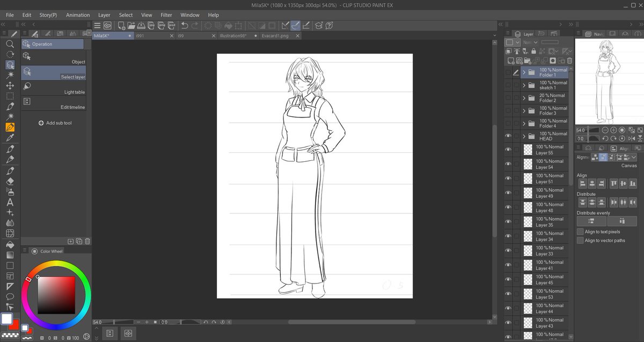The image size is (644, 342).
Task: Open Clip Studio spiral icon
Action: tap(107, 25)
